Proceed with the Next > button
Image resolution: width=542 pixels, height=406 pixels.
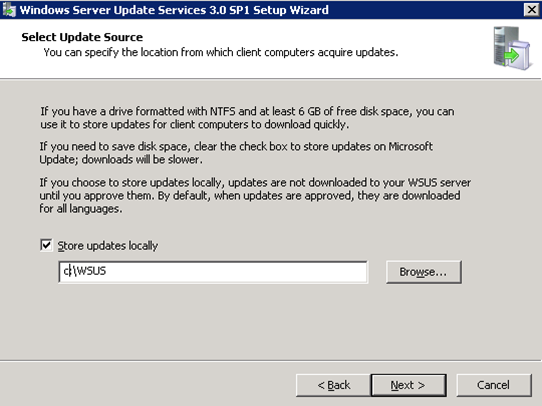coord(408,385)
